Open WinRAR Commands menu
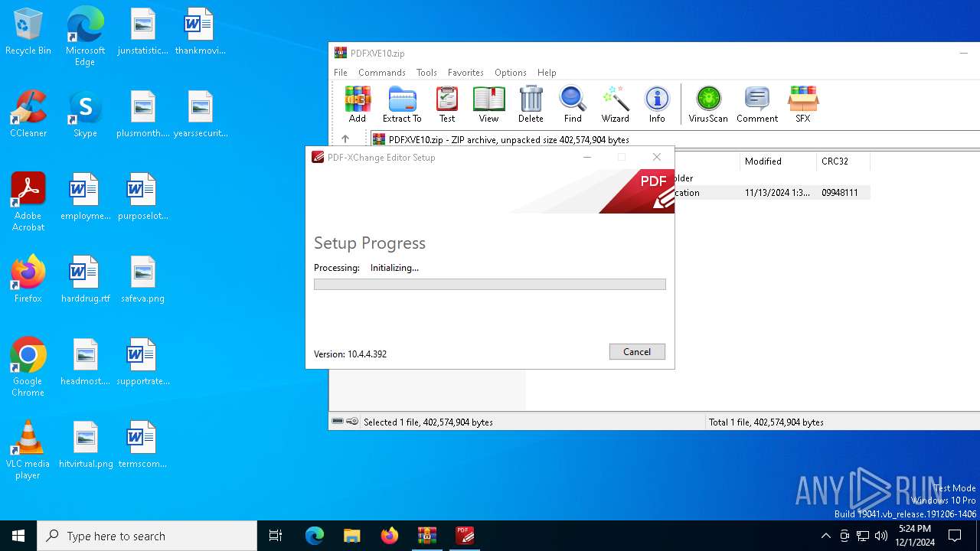The height and width of the screenshot is (551, 980). coord(382,73)
